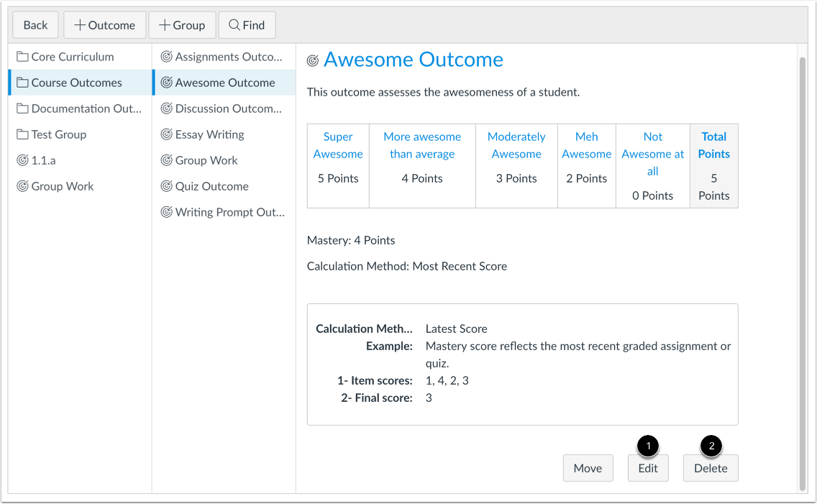Click the Assignments Outco... target icon
817x504 pixels.
click(x=166, y=57)
